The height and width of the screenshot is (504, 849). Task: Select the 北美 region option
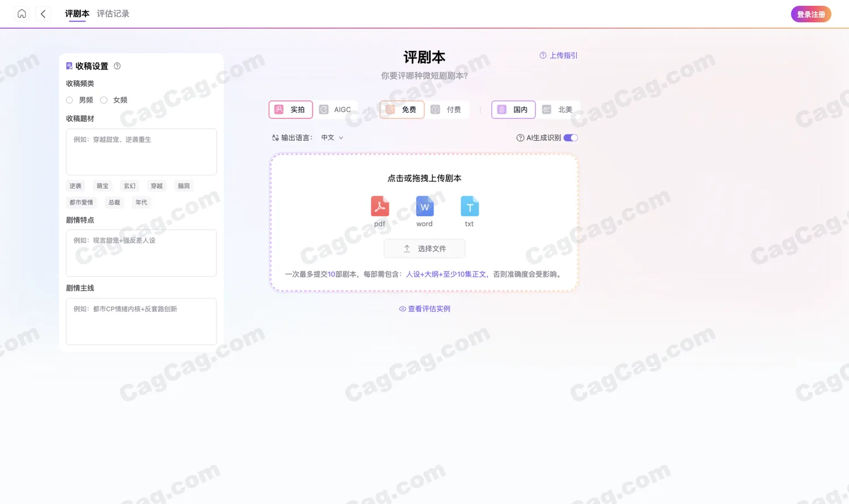point(558,110)
